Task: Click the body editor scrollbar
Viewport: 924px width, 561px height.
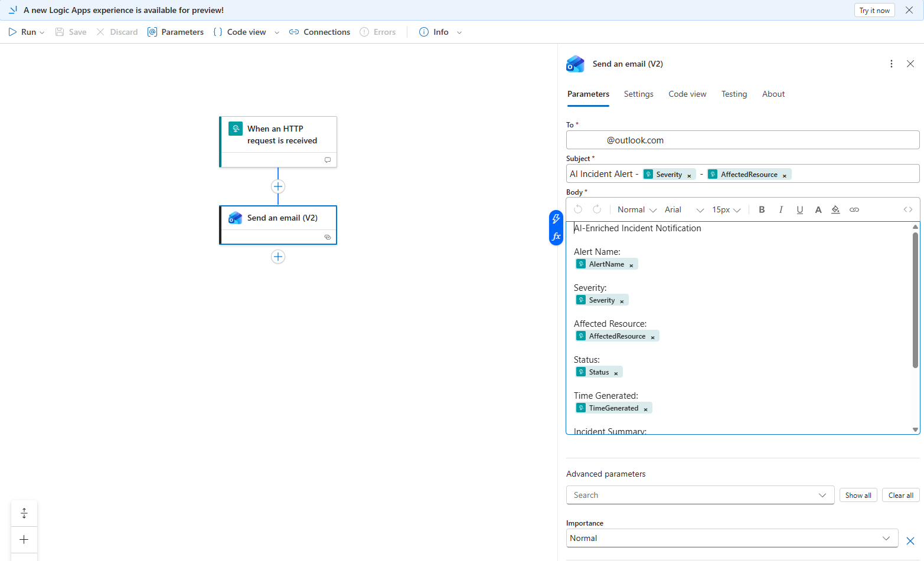Action: pyautogui.click(x=915, y=300)
